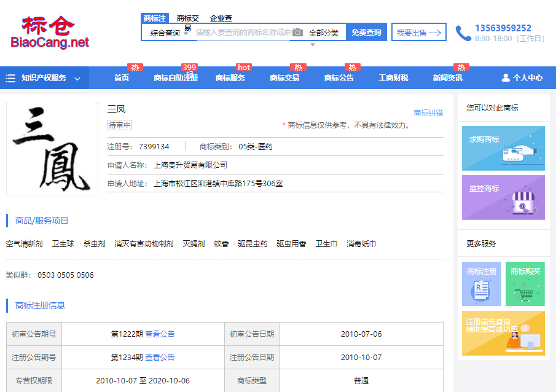Open 商标服务 in the navigation bar
Screen dimensions: 556x392
click(230, 77)
